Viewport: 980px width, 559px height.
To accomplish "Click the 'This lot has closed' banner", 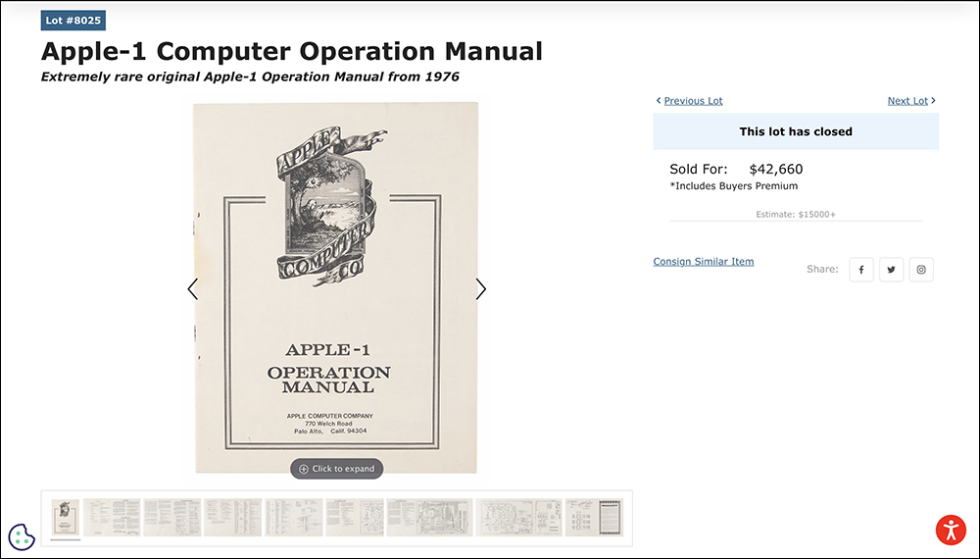I will [796, 131].
